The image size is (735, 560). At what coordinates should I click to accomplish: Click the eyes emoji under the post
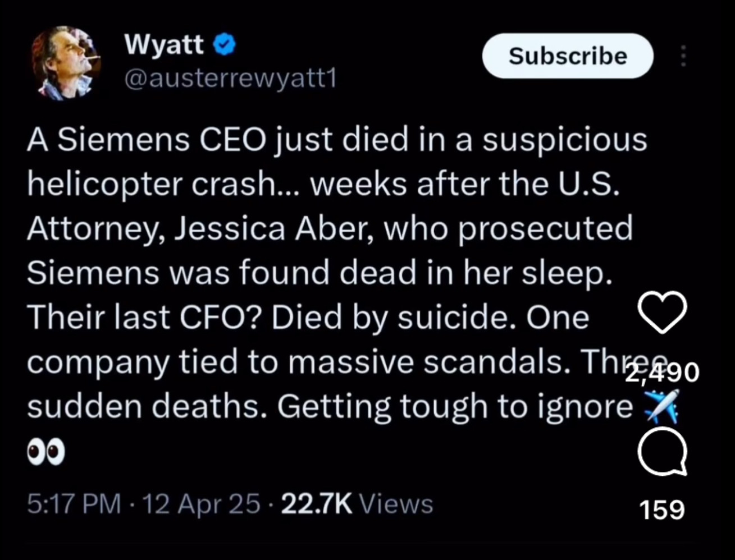pyautogui.click(x=46, y=452)
